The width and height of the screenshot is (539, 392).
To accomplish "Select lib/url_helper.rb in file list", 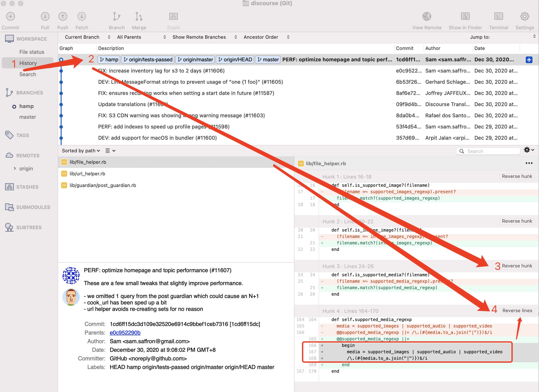I will (176, 173).
